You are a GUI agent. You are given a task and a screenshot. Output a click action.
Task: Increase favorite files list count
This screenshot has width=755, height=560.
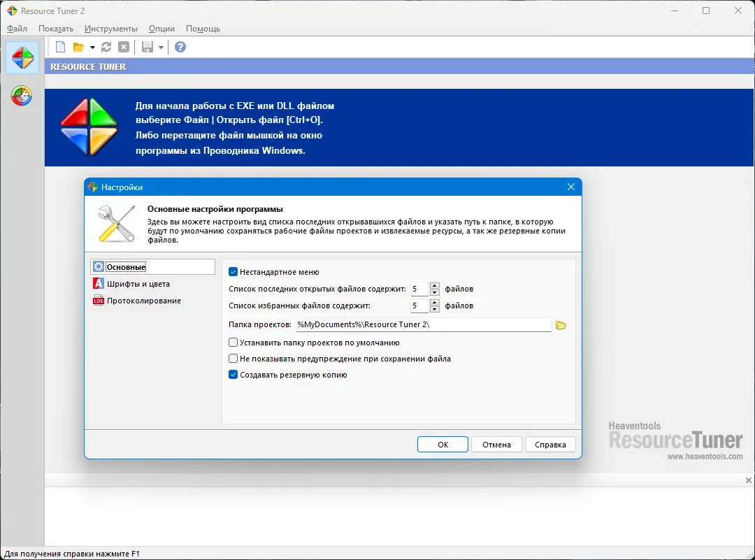(x=434, y=303)
